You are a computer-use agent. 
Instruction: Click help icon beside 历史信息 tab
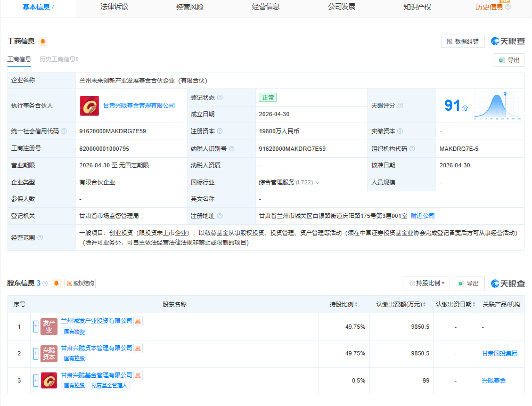coord(508,7)
